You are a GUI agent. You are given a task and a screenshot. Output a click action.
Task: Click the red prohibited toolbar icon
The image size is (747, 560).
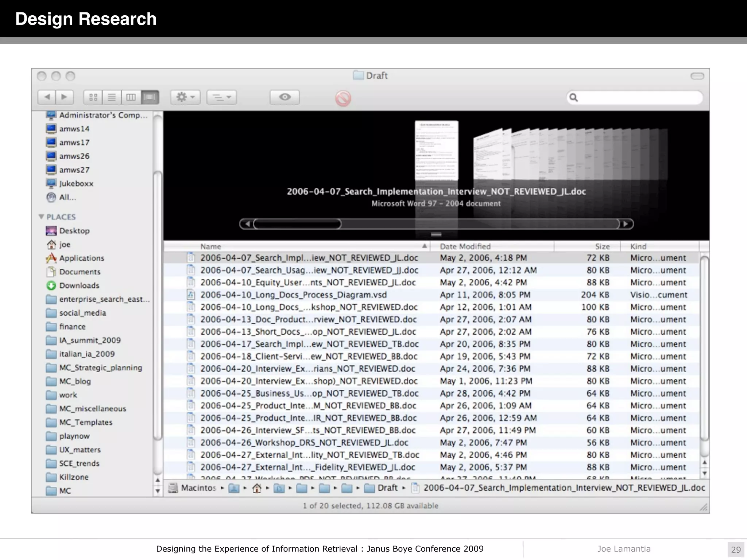[343, 98]
